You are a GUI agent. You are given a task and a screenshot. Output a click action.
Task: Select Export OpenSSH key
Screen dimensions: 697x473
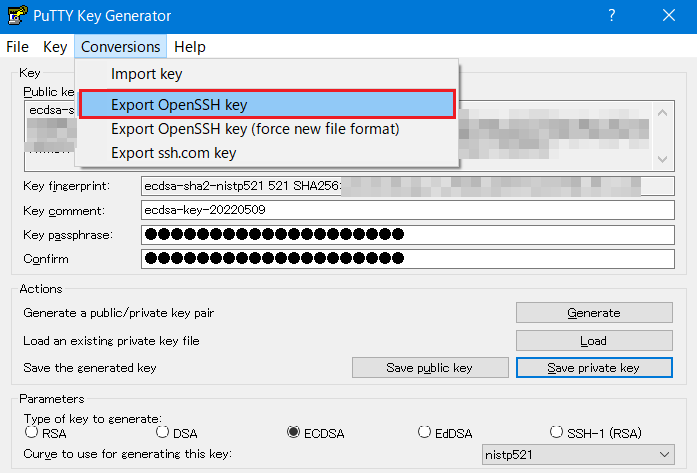tap(179, 104)
